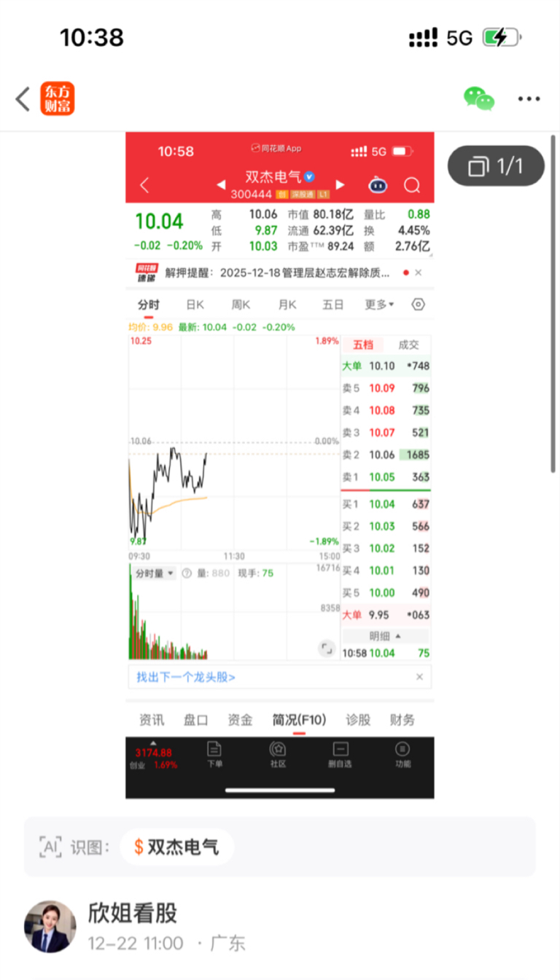Expand the 创业 index ticker 3174.88
Viewport: 560px width, 980px height.
(x=155, y=755)
